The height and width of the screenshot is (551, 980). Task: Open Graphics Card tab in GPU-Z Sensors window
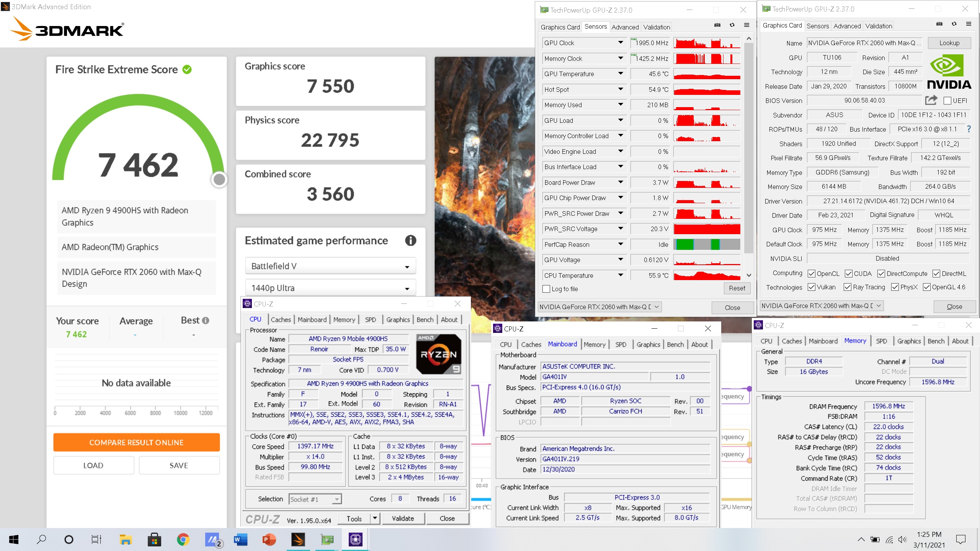[560, 27]
